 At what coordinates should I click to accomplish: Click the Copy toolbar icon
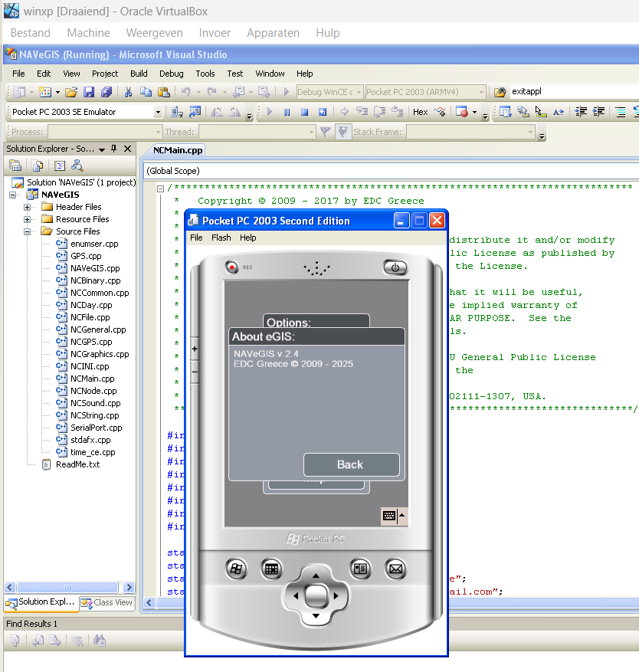(146, 92)
